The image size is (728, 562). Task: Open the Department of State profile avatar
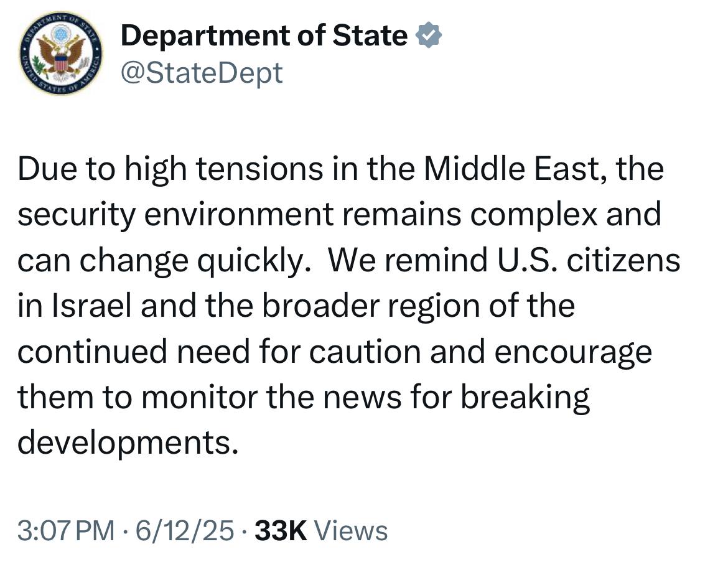[61, 53]
